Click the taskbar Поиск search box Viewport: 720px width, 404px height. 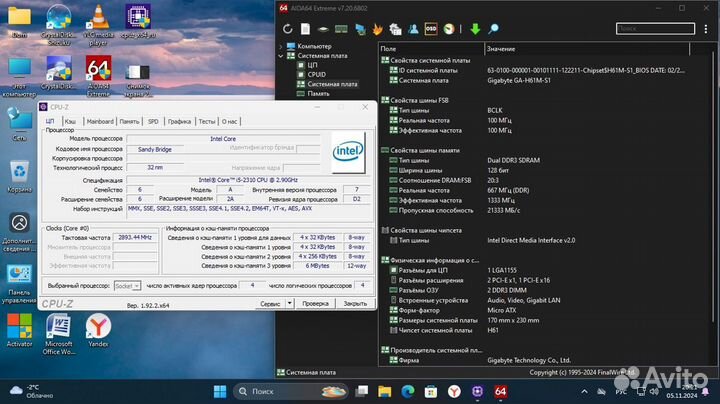[290, 392]
